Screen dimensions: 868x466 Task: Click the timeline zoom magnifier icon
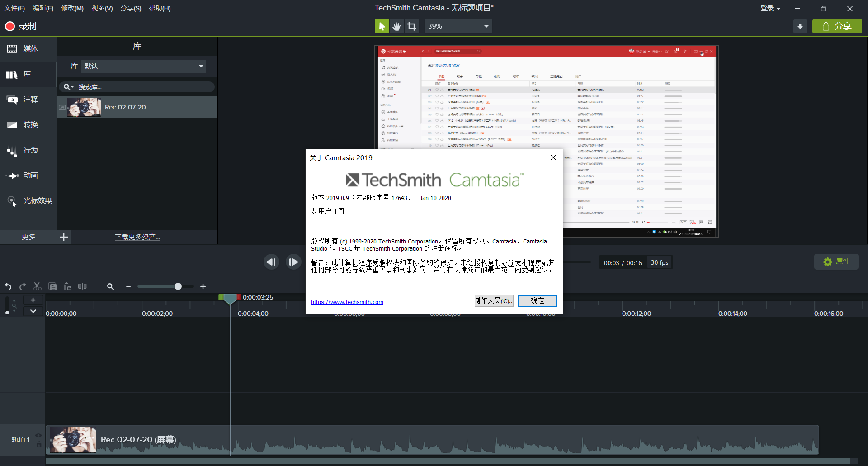[110, 286]
